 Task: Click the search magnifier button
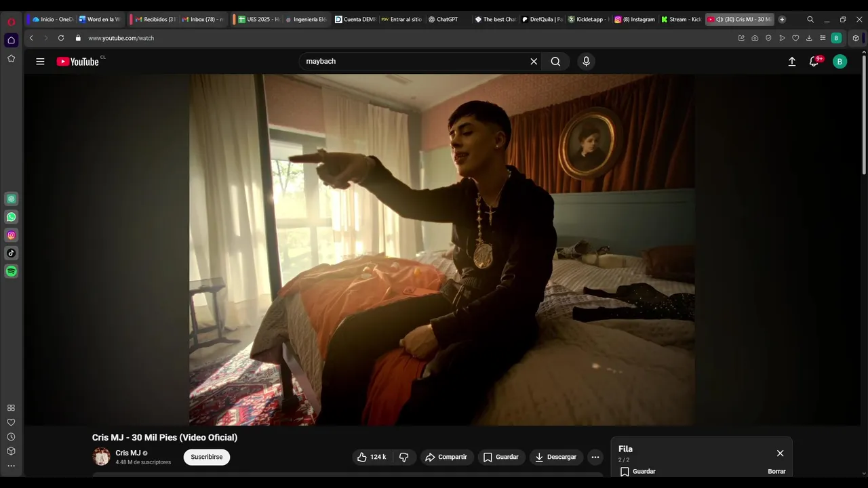pos(555,62)
